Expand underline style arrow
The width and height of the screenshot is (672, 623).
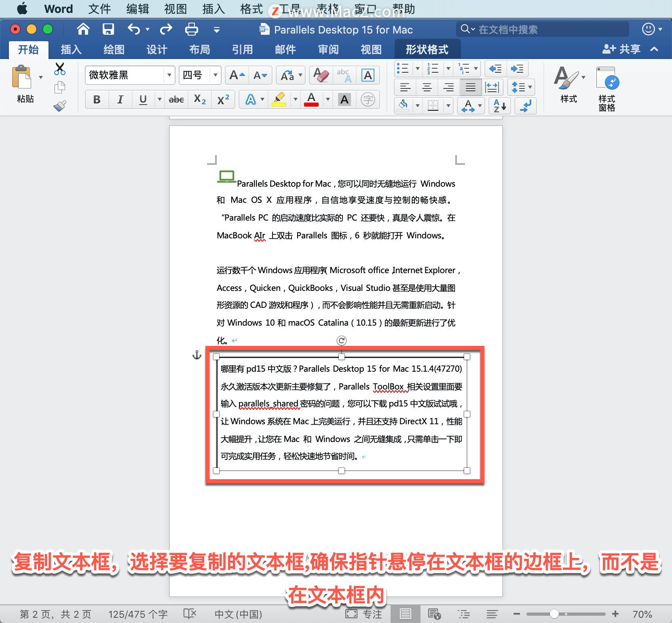click(x=159, y=99)
